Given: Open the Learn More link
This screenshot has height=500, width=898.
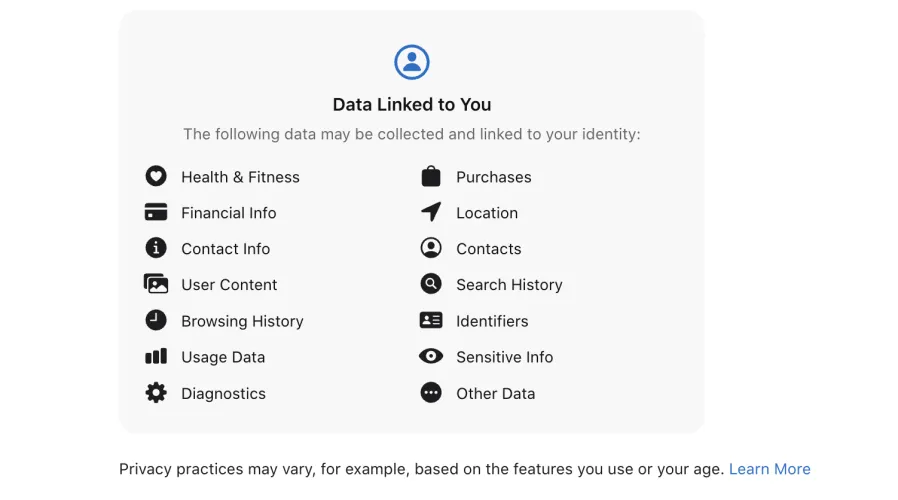Looking at the screenshot, I should [769, 469].
